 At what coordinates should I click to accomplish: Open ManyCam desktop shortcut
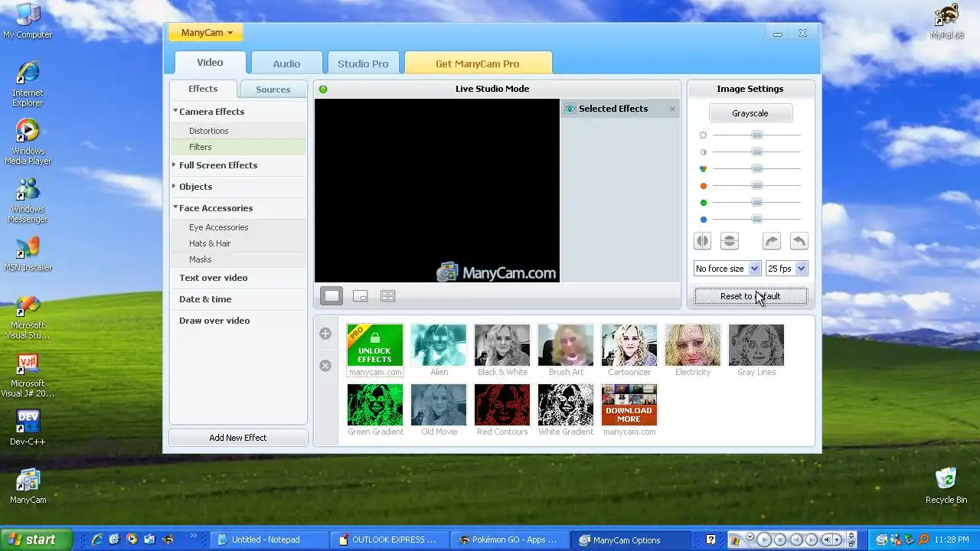pos(28,487)
